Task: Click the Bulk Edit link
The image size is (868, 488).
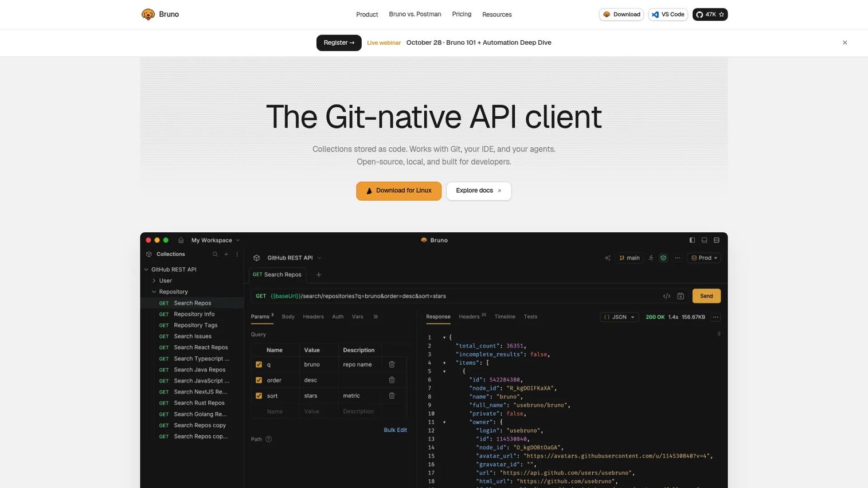Action: point(396,430)
